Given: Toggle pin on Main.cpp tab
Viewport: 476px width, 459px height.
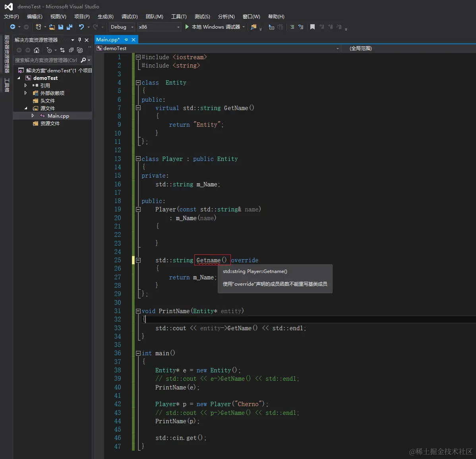Looking at the screenshot, I should (x=126, y=40).
